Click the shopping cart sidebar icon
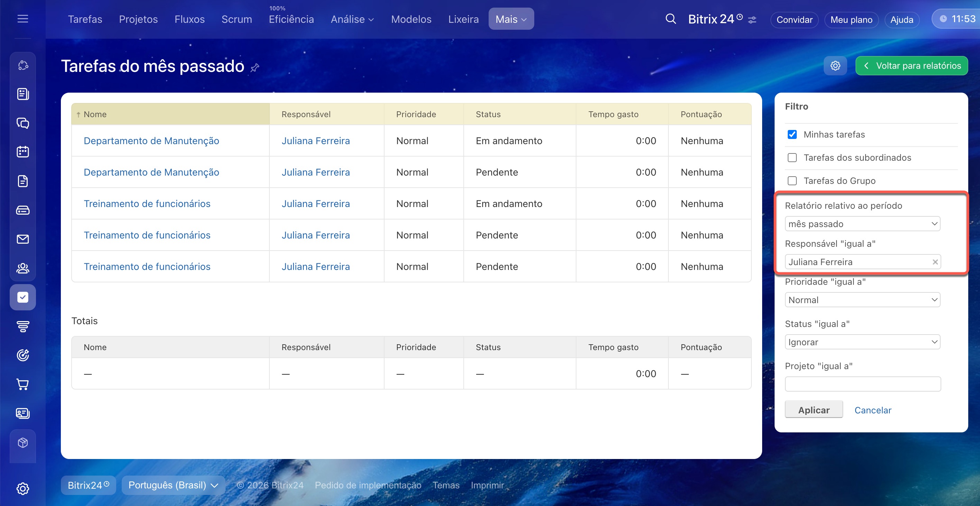Viewport: 980px width, 506px height. click(x=23, y=384)
